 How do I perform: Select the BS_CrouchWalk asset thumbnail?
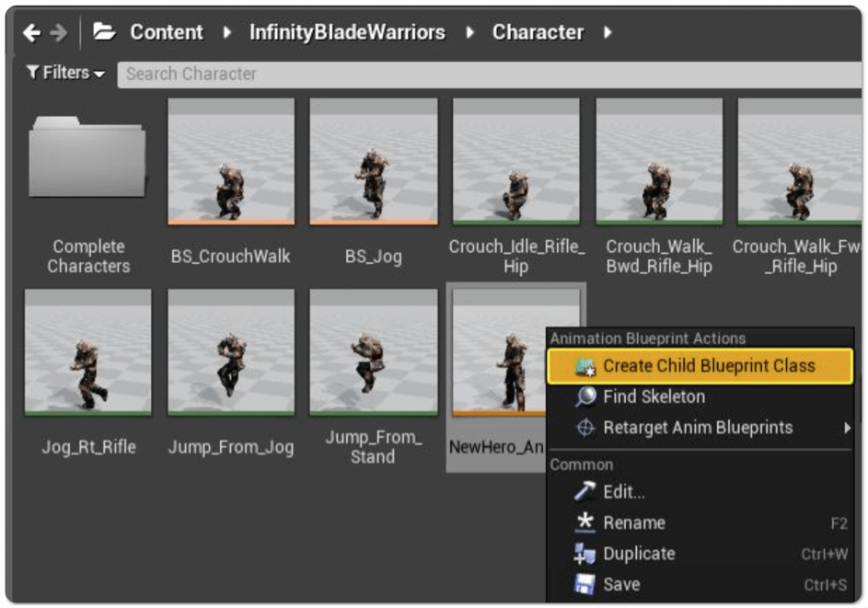tap(231, 162)
